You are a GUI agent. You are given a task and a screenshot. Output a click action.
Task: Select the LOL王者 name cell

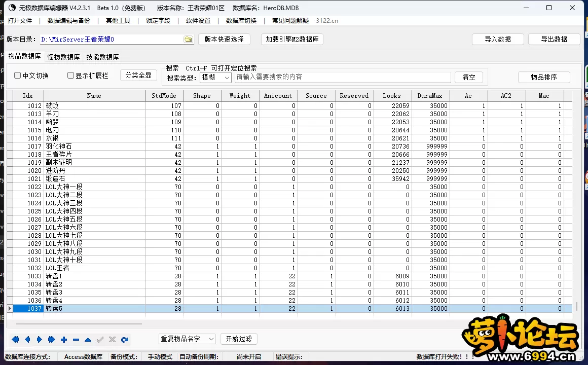point(94,268)
